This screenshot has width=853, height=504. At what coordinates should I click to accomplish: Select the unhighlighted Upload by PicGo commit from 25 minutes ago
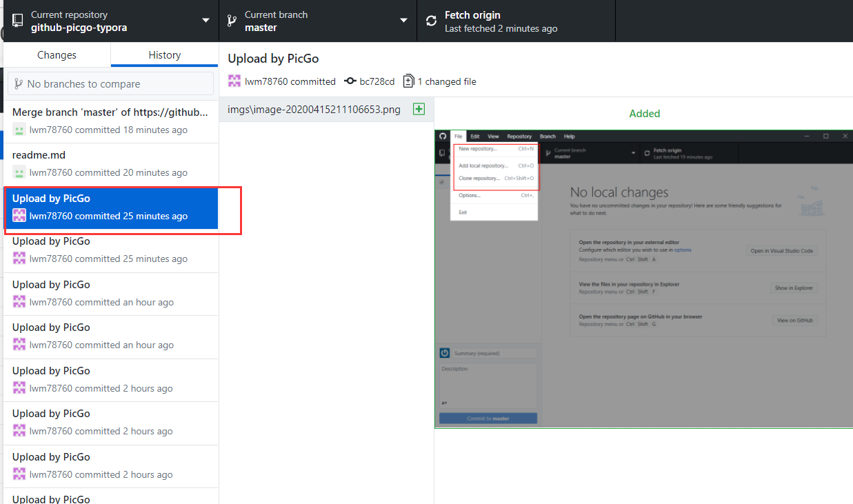[x=111, y=250]
